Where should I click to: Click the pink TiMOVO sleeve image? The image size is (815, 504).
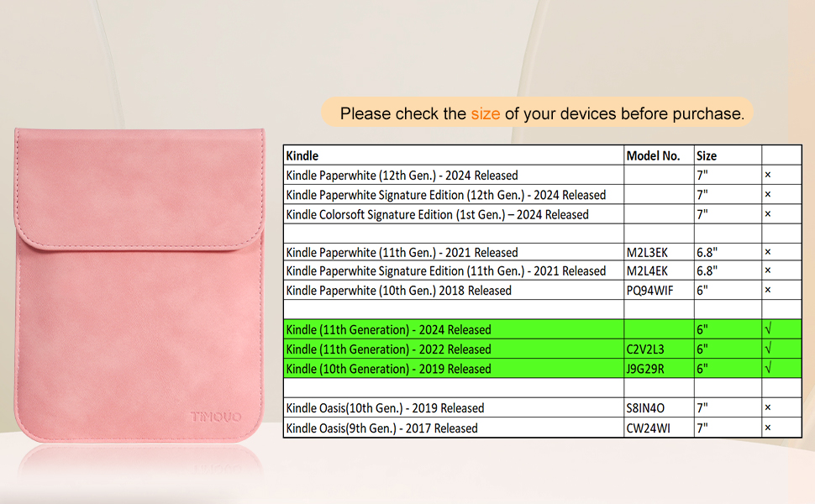(x=139, y=285)
